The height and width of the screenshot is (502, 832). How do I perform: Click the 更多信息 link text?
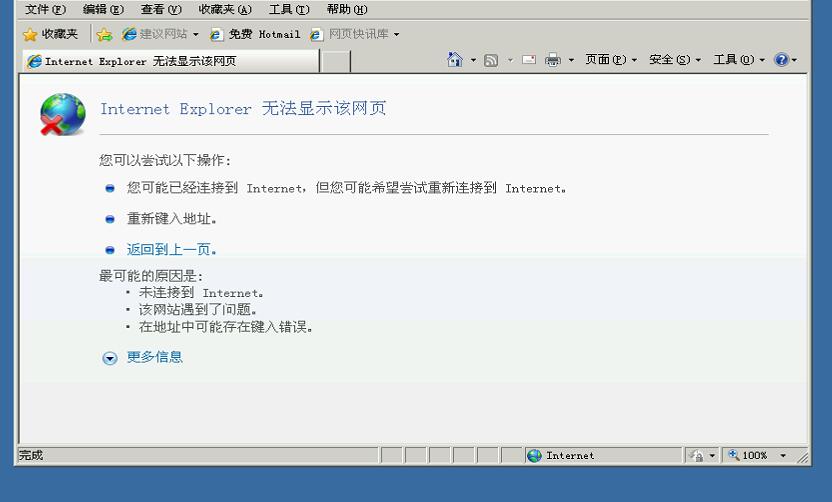point(154,357)
